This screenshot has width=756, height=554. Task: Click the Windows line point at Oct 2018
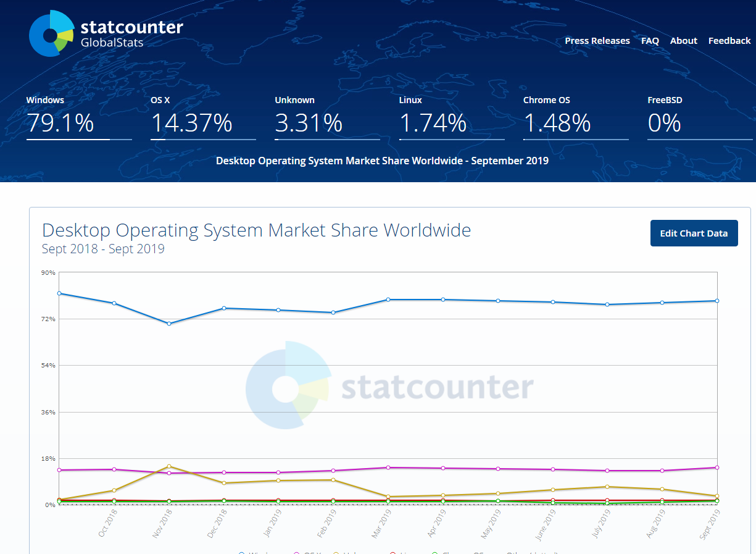(114, 303)
